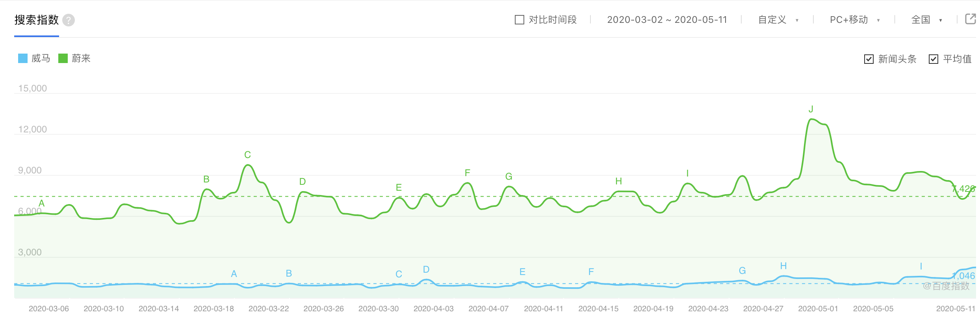Image resolution: width=980 pixels, height=316 pixels.
Task: Click the export share icon
Action: point(970,19)
